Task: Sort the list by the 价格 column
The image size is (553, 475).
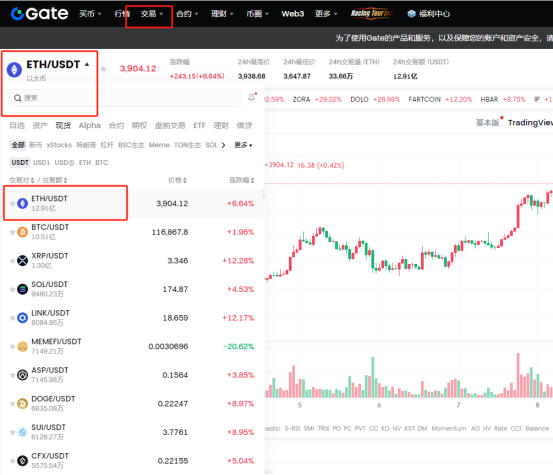Action: coord(177,180)
